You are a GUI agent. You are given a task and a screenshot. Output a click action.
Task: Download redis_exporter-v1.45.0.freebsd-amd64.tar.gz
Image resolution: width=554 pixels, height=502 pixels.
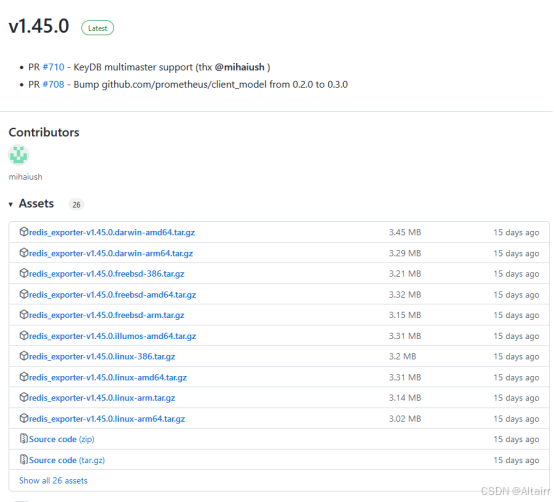tap(112, 295)
